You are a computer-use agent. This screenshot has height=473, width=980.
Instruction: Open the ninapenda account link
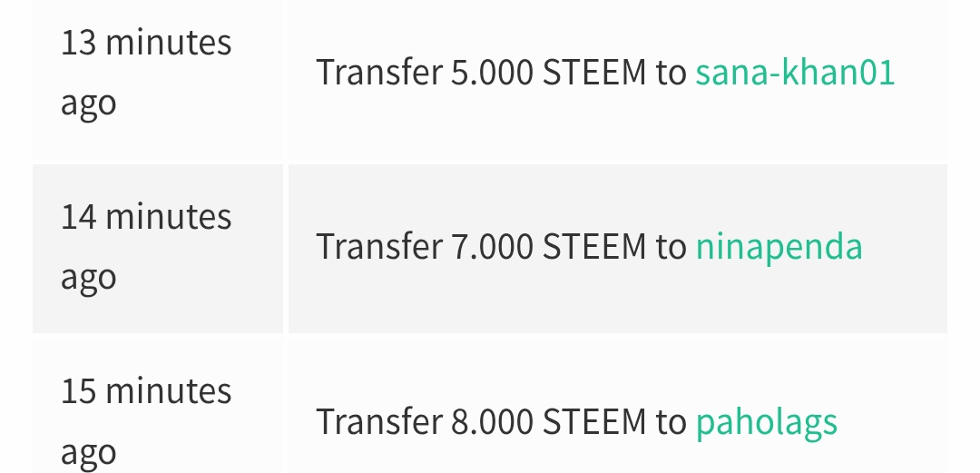[779, 246]
